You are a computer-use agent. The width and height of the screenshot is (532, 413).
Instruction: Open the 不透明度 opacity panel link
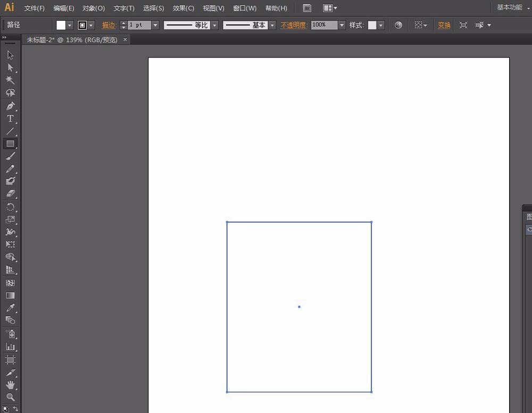pos(294,25)
